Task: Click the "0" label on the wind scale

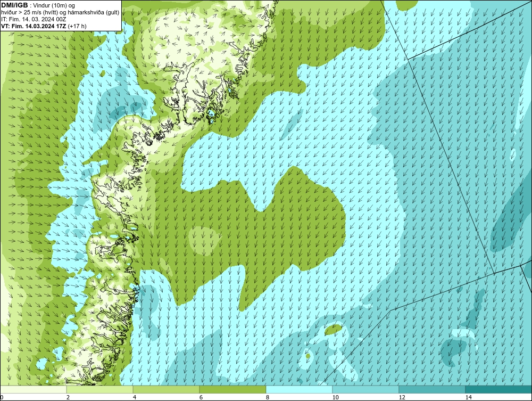Action: pos(2,398)
